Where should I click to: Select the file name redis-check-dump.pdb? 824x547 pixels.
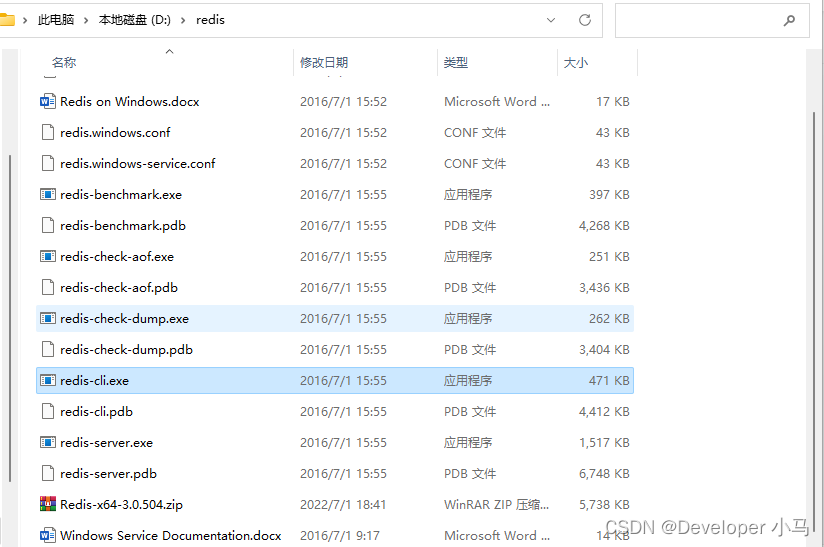(126, 349)
